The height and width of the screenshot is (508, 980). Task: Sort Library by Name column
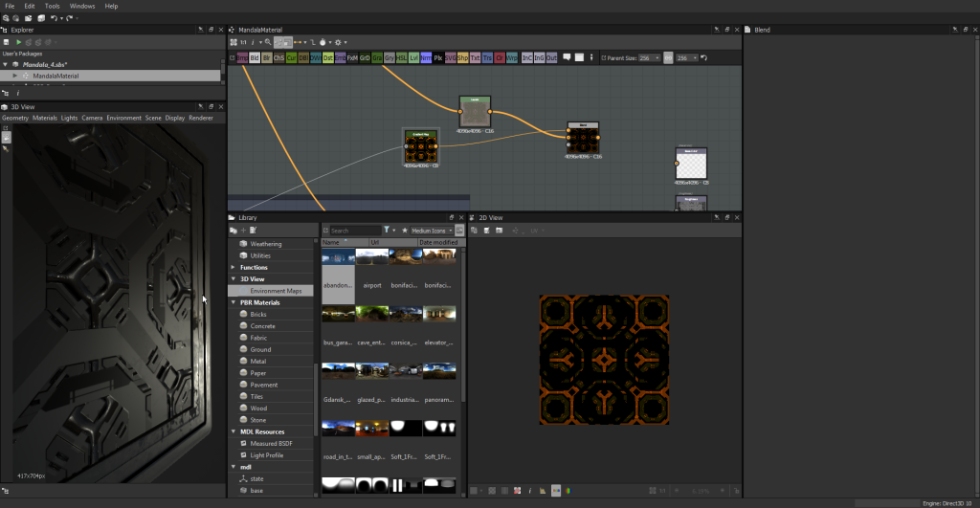345,242
